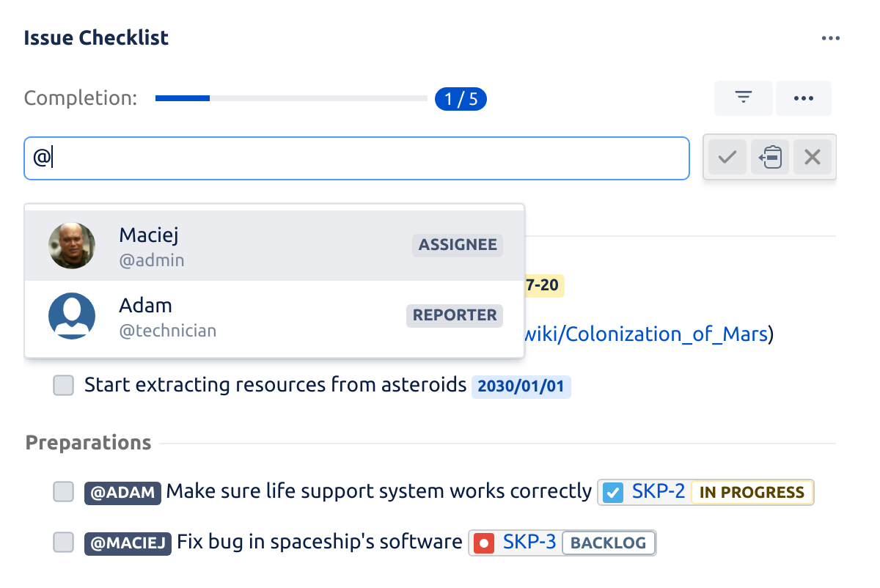This screenshot has width=880, height=588.
Task: Click the multi-item add icon beside the checkmark
Action: tap(770, 158)
